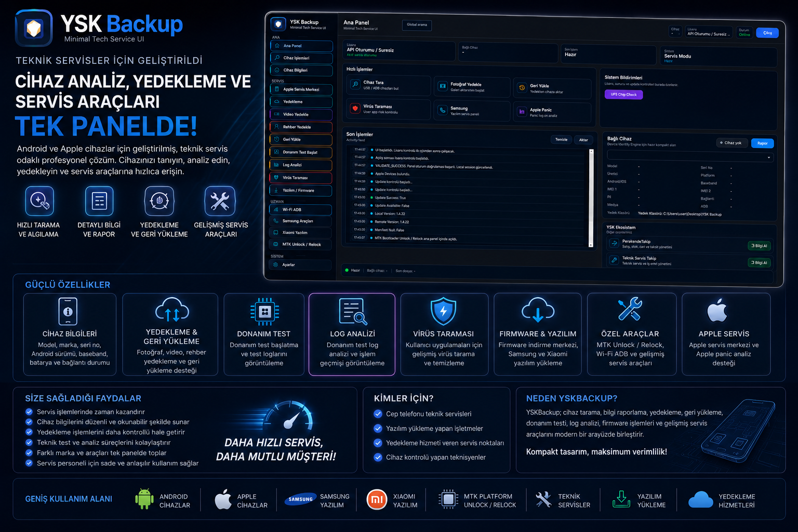The height and width of the screenshot is (532, 798).
Task: Click the Xiaomi MI logo in the bottom strip
Action: click(377, 500)
